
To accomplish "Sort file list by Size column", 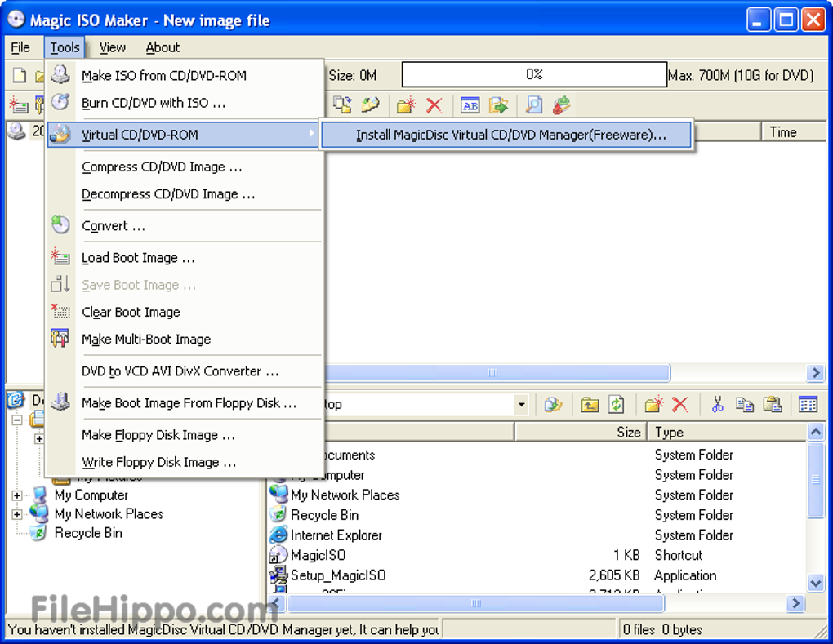I will [581, 432].
